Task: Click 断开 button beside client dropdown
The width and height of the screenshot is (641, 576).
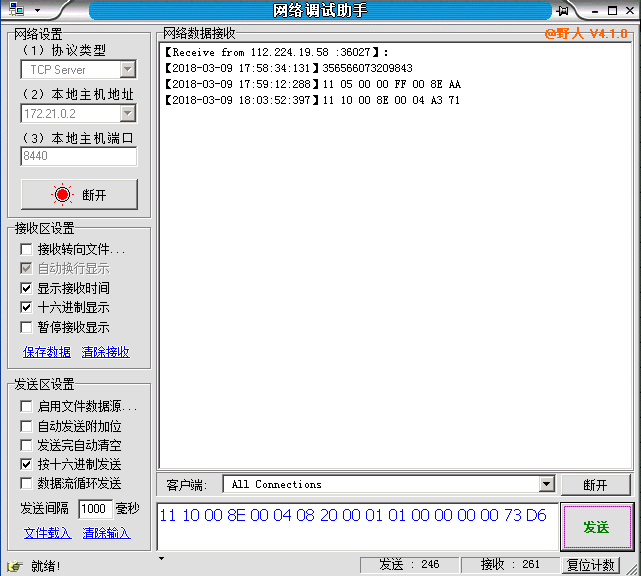Action: pyautogui.click(x=596, y=485)
